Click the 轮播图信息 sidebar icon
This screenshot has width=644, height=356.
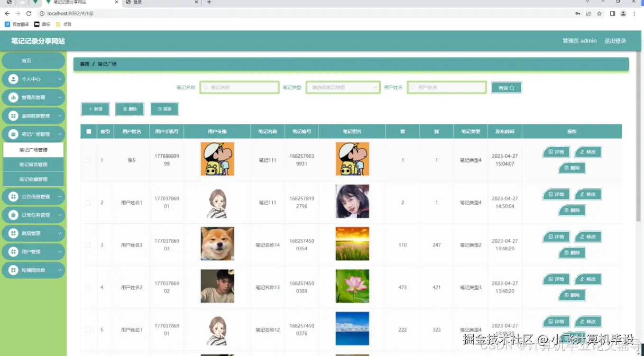coord(13,270)
